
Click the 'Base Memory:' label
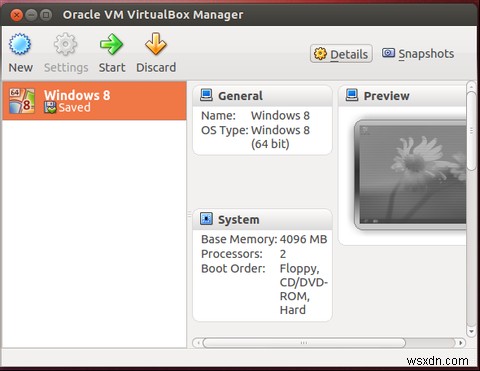click(x=239, y=239)
